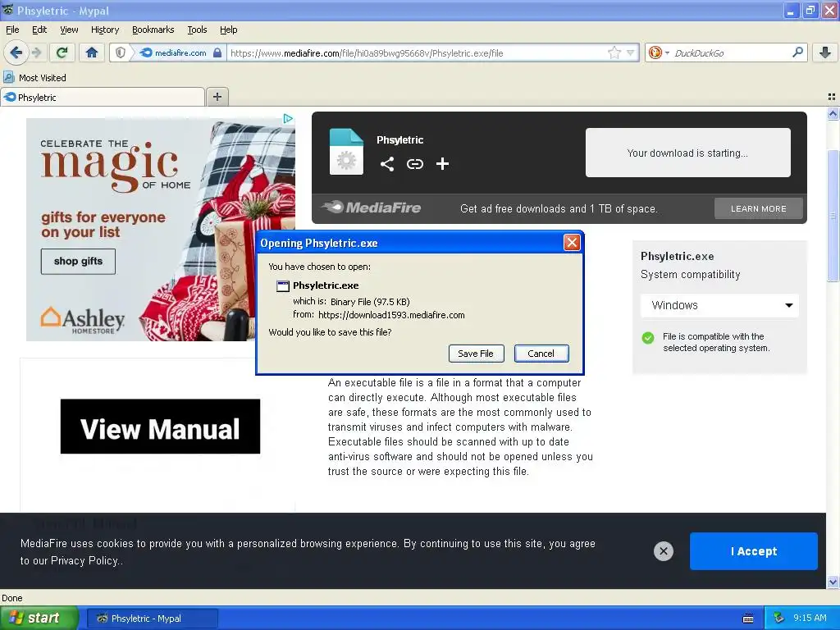Go back with the Back arrow button
Viewport: 840px width, 630px height.
[16, 52]
